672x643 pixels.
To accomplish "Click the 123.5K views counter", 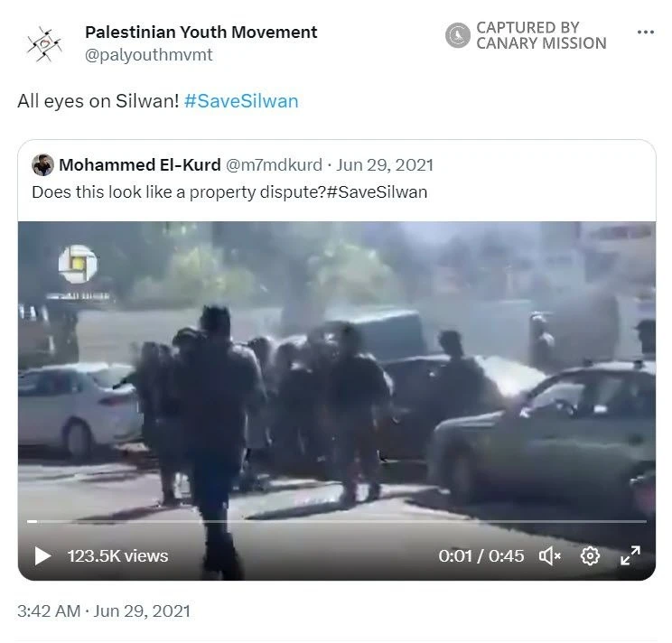I will (117, 556).
